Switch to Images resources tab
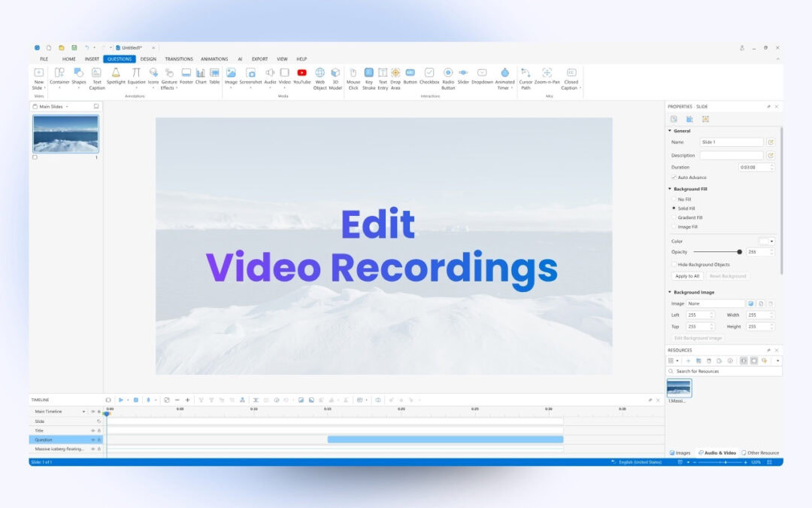The image size is (812, 508). click(x=680, y=453)
